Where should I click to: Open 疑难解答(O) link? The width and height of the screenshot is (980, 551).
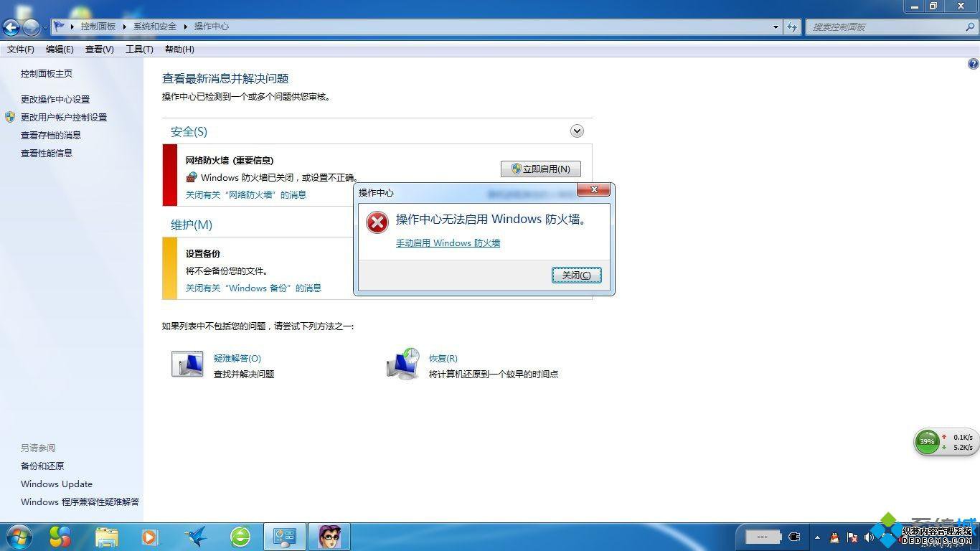pyautogui.click(x=237, y=358)
